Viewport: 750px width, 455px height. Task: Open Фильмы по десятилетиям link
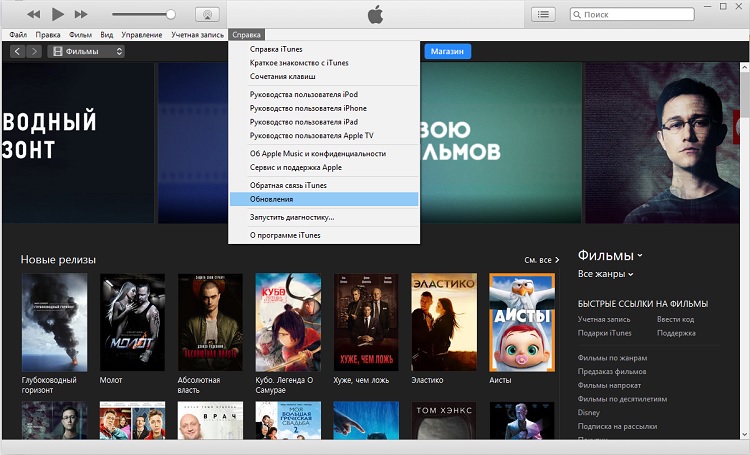tap(622, 399)
